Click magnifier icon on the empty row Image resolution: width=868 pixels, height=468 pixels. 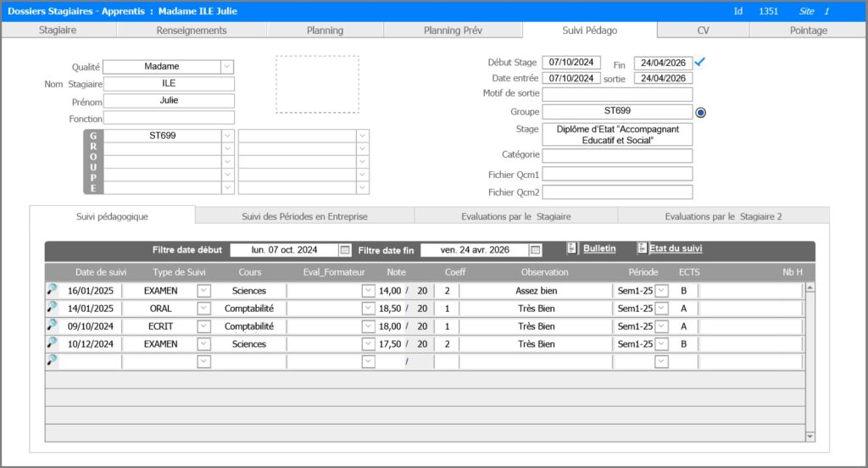tap(52, 361)
